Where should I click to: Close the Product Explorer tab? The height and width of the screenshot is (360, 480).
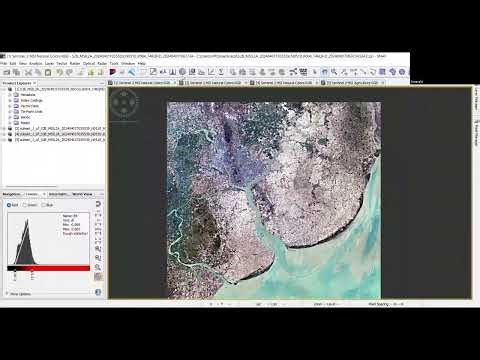pyautogui.click(x=34, y=83)
